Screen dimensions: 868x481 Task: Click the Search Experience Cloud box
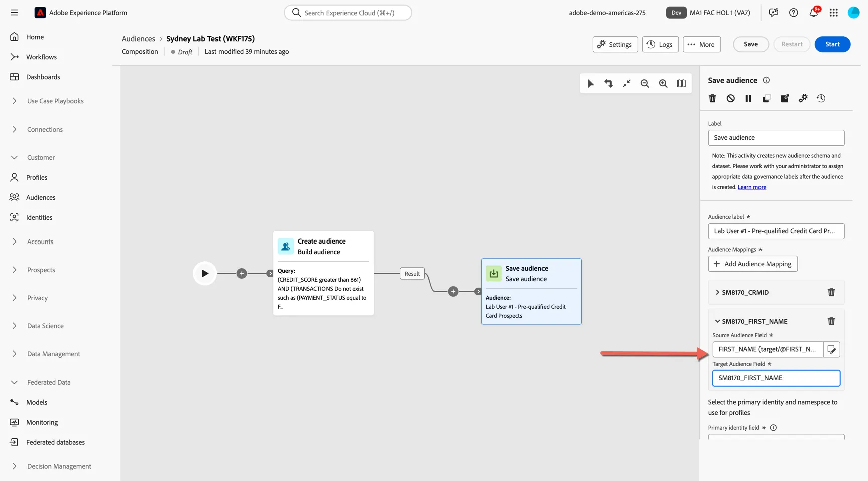pos(348,13)
